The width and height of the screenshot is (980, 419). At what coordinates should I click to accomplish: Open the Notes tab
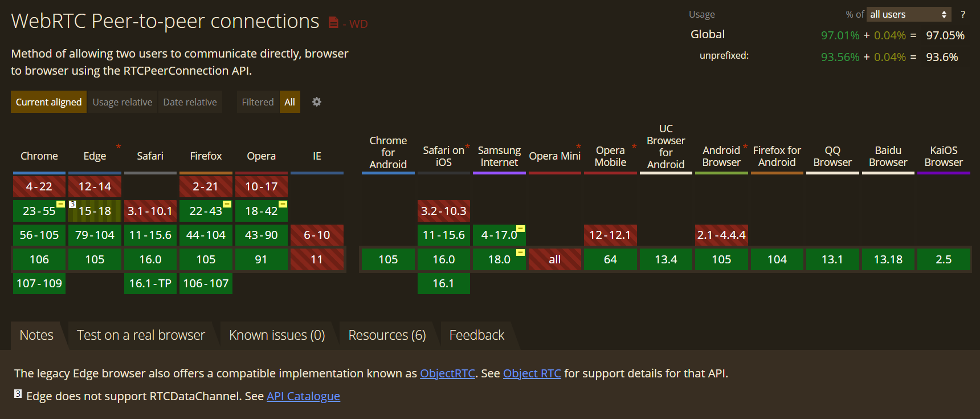[x=36, y=335]
